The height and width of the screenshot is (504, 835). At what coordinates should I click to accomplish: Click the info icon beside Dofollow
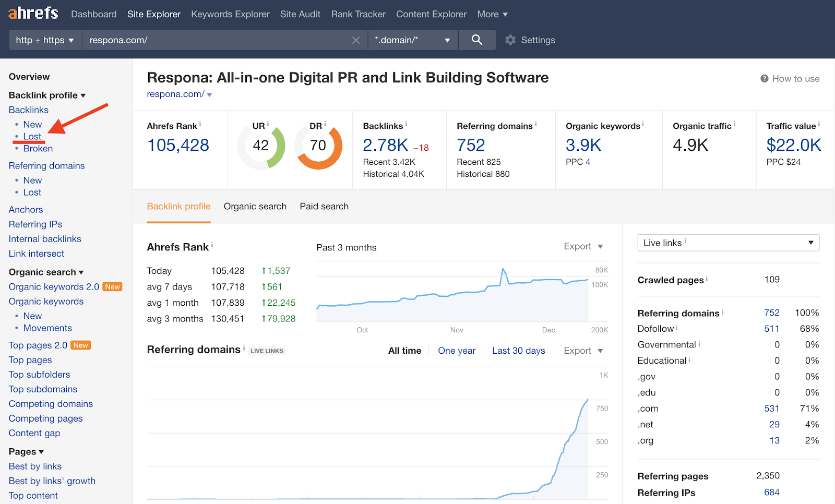click(677, 328)
